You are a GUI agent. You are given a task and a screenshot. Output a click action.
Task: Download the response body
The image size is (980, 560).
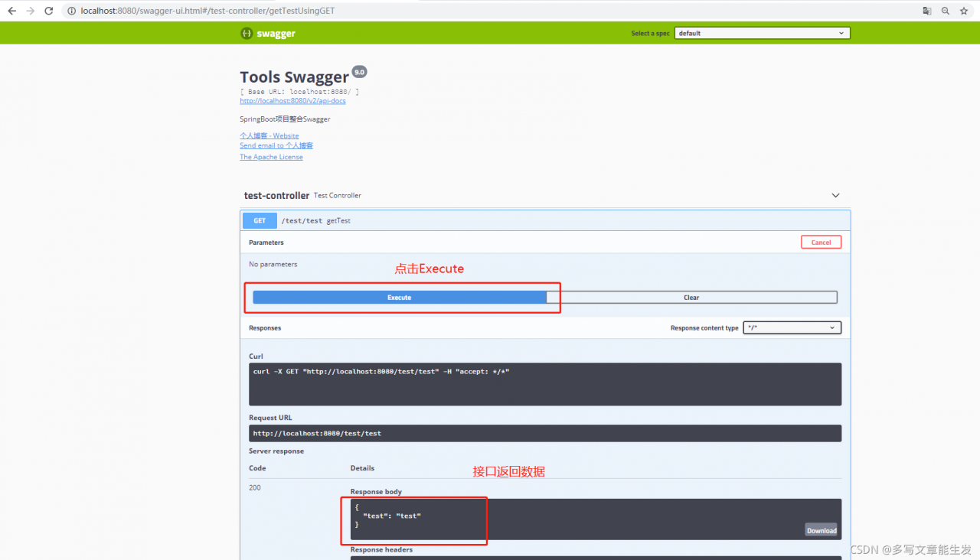pyautogui.click(x=822, y=530)
